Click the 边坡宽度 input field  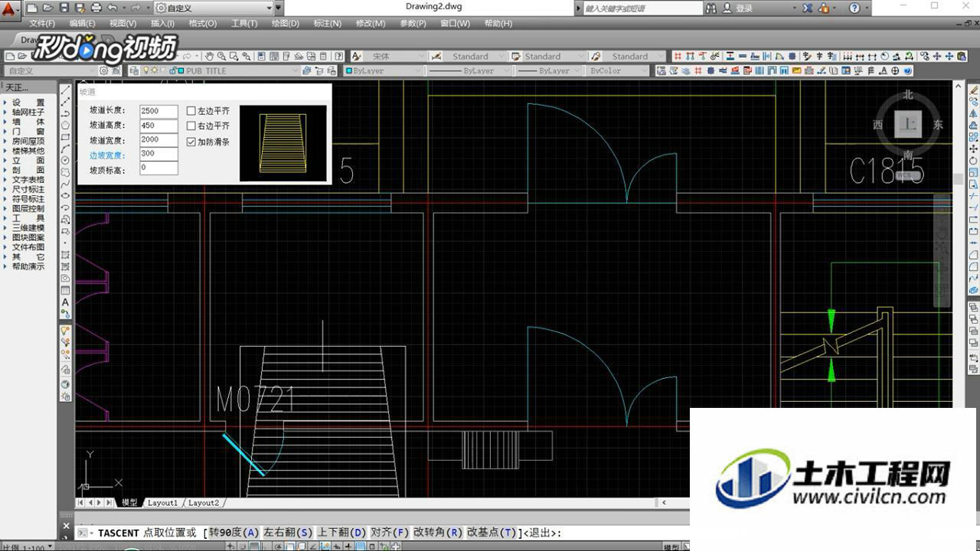click(158, 153)
